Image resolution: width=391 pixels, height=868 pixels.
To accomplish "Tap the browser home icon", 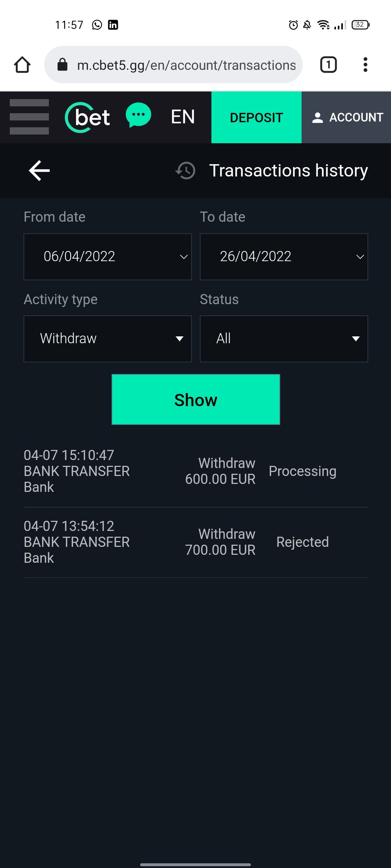I will [x=22, y=65].
